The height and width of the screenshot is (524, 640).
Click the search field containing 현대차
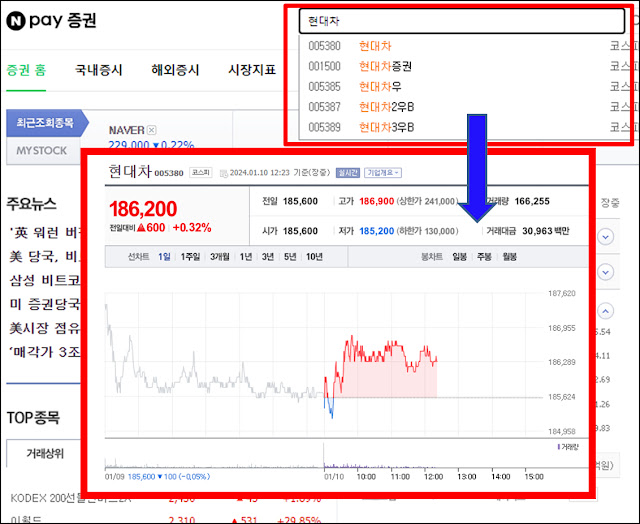coord(462,21)
